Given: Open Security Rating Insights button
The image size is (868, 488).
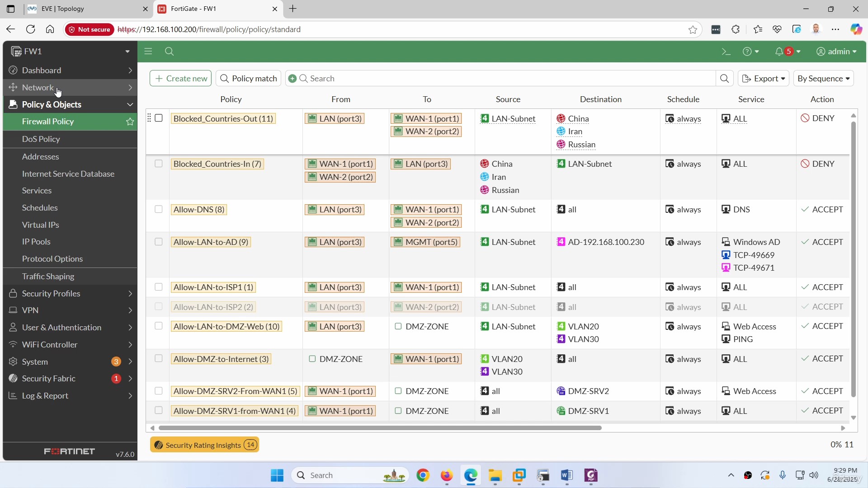Looking at the screenshot, I should pyautogui.click(x=204, y=445).
